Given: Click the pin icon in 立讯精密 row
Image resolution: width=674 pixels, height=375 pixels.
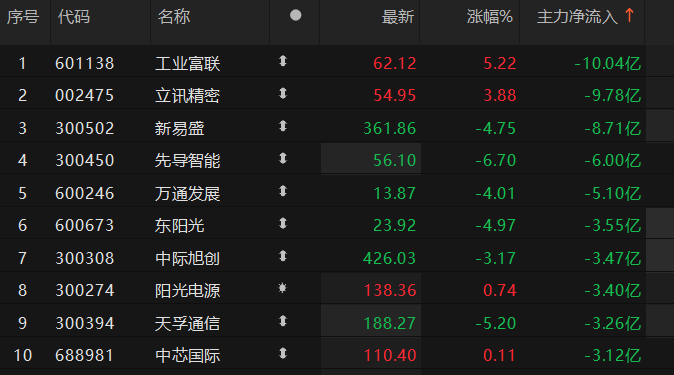Looking at the screenshot, I should (x=282, y=93).
